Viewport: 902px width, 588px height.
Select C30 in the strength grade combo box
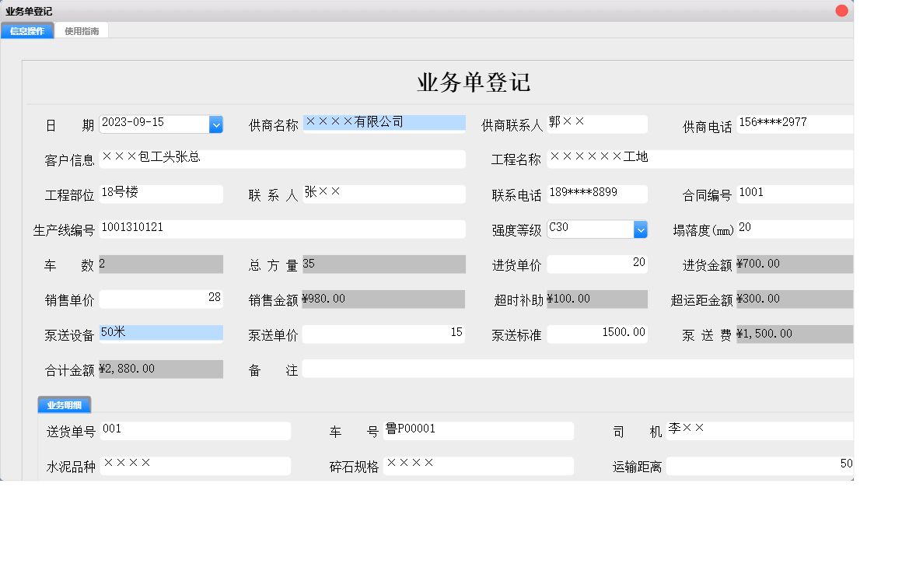pyautogui.click(x=591, y=229)
